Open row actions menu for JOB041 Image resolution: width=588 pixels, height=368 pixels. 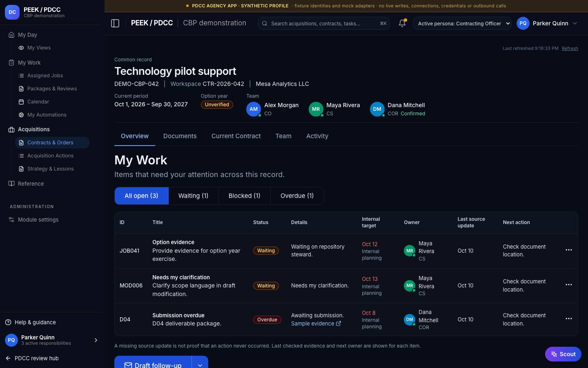[x=568, y=250]
